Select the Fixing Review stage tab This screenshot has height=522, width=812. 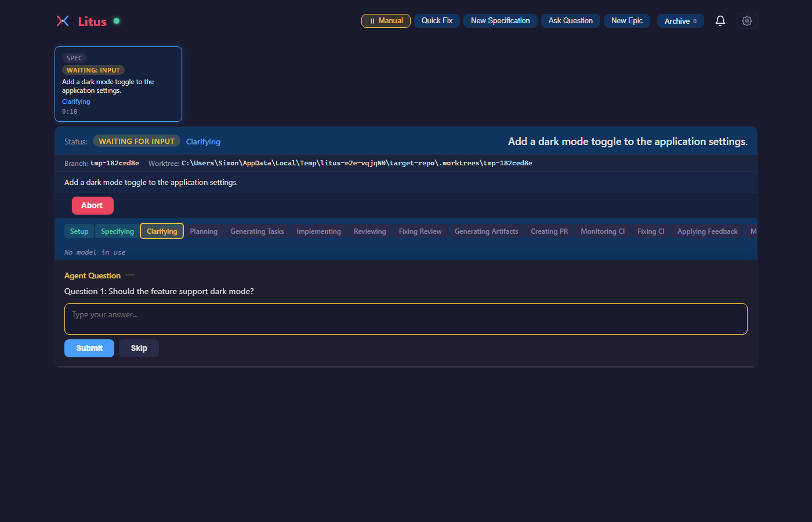(420, 231)
